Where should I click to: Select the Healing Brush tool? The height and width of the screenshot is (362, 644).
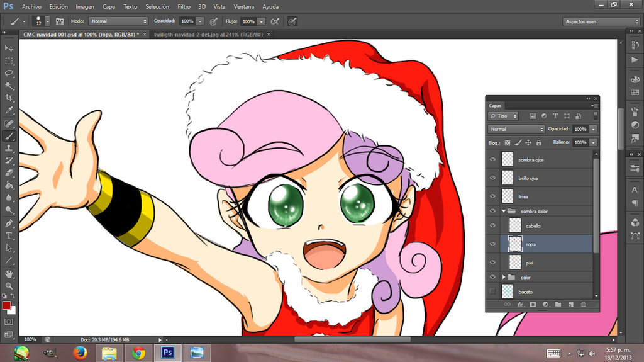click(9, 123)
